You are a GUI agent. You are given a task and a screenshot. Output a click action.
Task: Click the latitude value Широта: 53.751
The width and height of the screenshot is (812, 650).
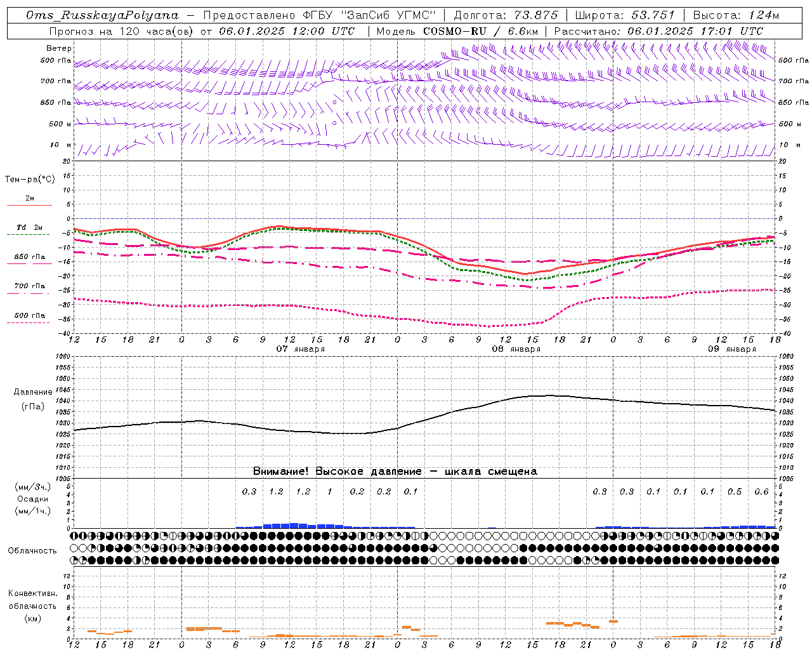point(625,15)
